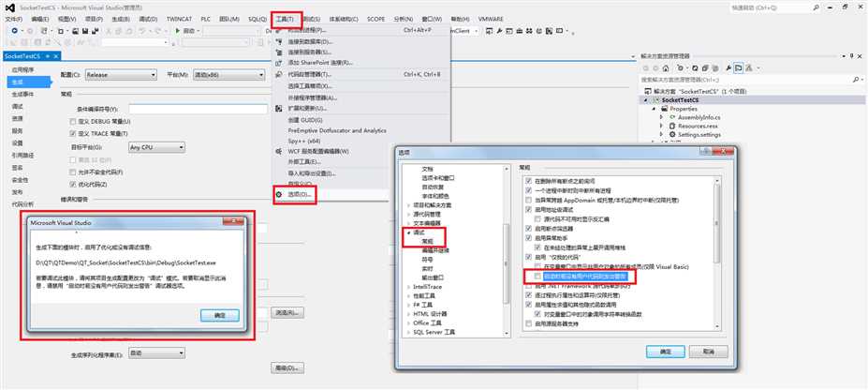Click the Advanced button on the build page

coord(287,367)
